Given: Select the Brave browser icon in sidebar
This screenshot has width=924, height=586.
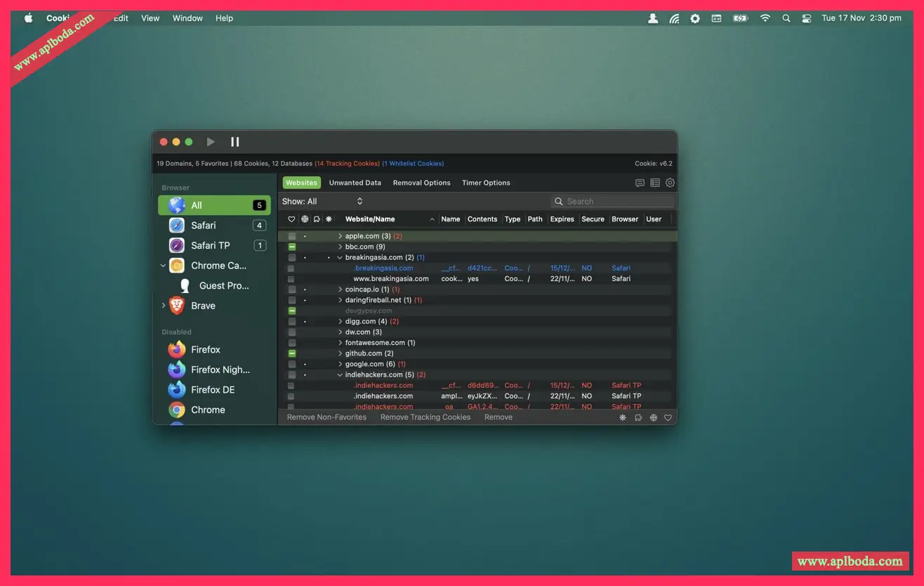Looking at the screenshot, I should point(177,306).
